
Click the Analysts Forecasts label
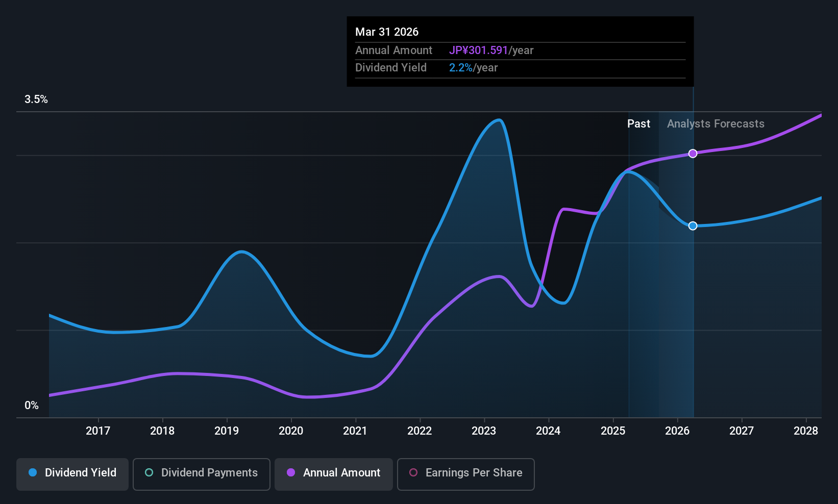(x=716, y=124)
